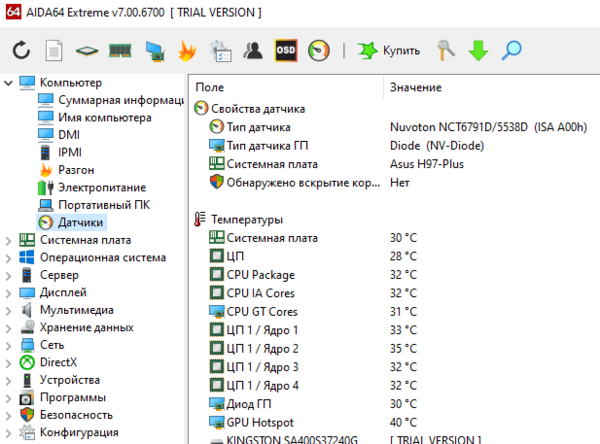Select the CPU Package temperature row
This screenshot has height=444, width=600.
[260, 274]
